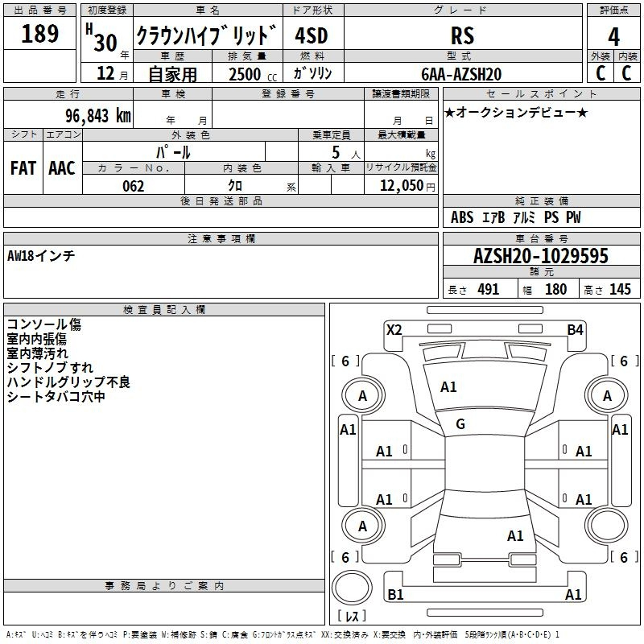The height and width of the screenshot is (644, 644).
Task: Click the G mark on the windshield
Action: click(x=460, y=424)
